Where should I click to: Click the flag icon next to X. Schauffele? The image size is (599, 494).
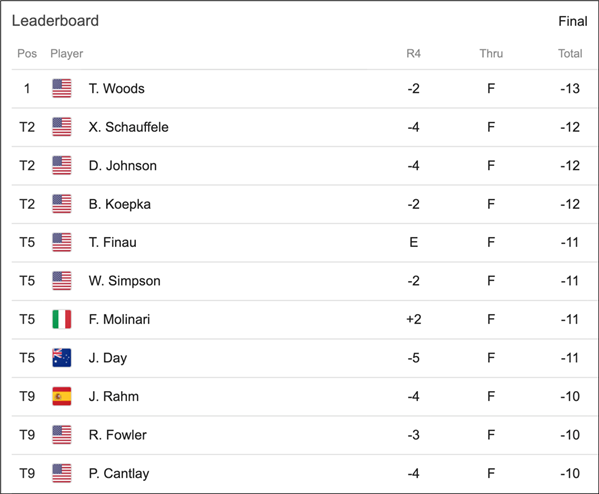pyautogui.click(x=62, y=127)
